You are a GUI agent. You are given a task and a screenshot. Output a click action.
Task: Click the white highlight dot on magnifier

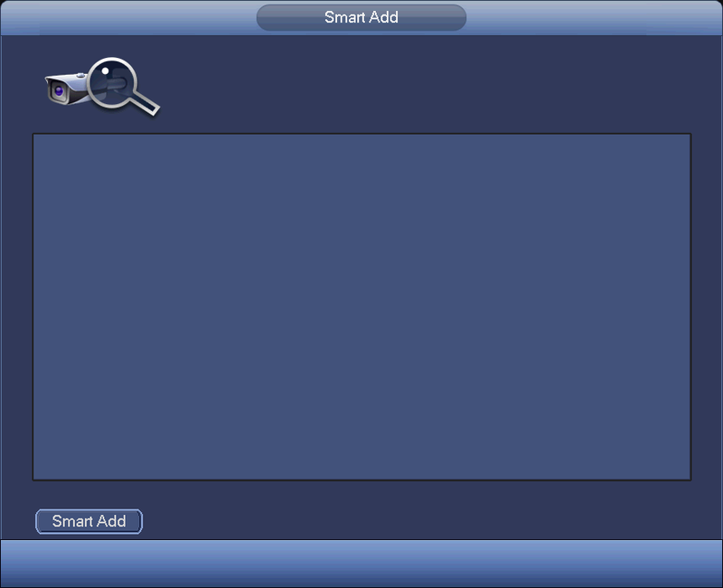tap(105, 71)
